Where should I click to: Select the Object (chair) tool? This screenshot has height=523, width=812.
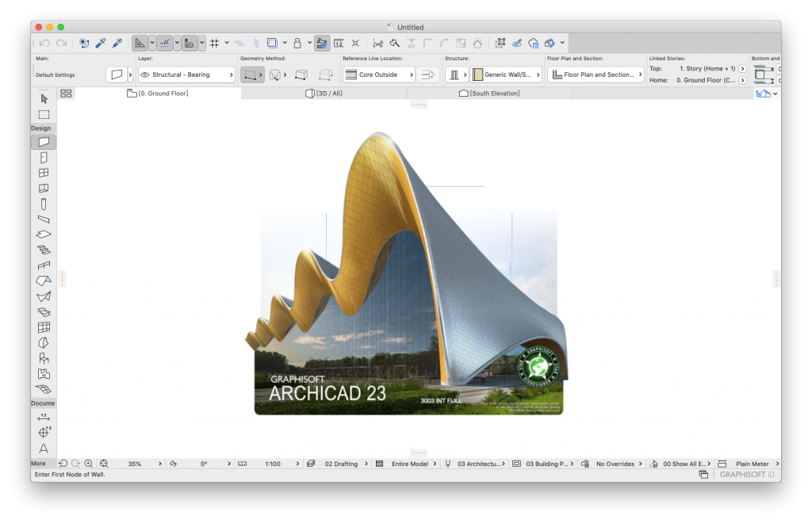(44, 358)
